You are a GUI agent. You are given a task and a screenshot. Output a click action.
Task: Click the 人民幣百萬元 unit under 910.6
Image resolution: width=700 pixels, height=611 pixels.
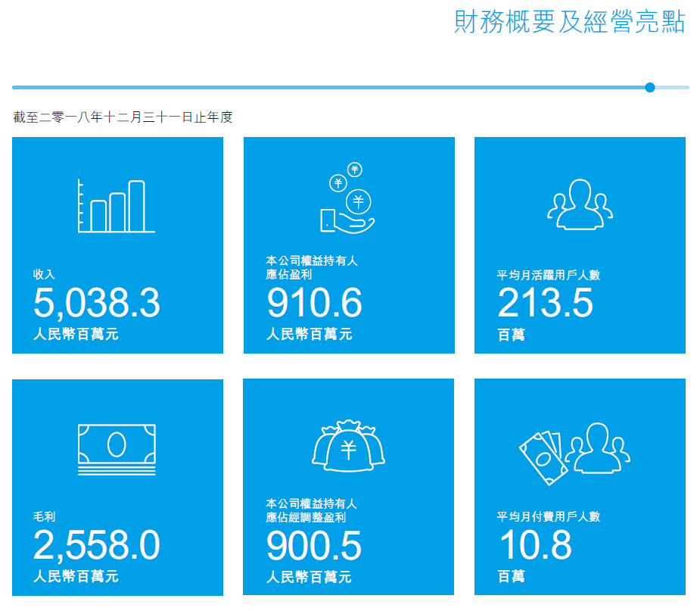(x=310, y=334)
